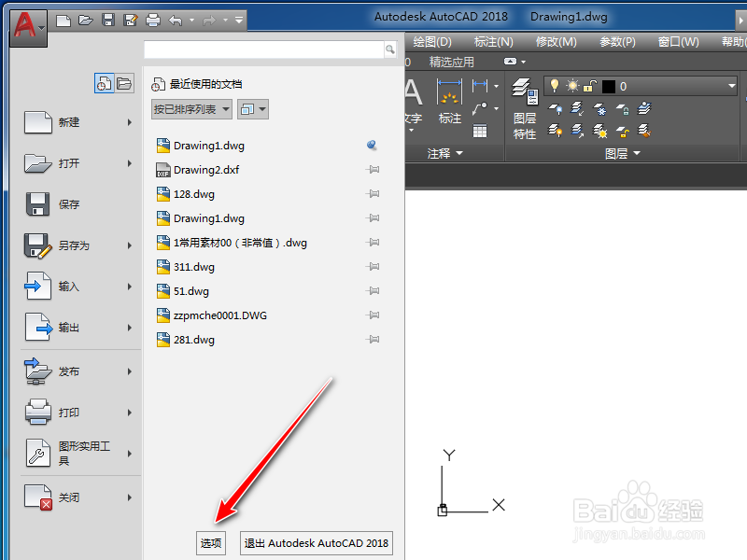This screenshot has height=560, width=747.
Task: Pin 281.dwg to recent list
Action: (x=373, y=340)
